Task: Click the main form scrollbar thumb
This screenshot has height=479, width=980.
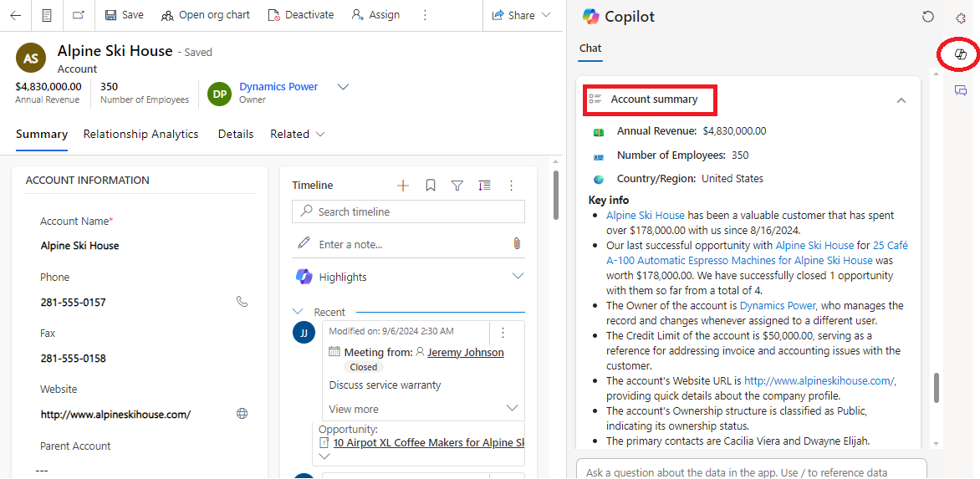Action: click(556, 195)
